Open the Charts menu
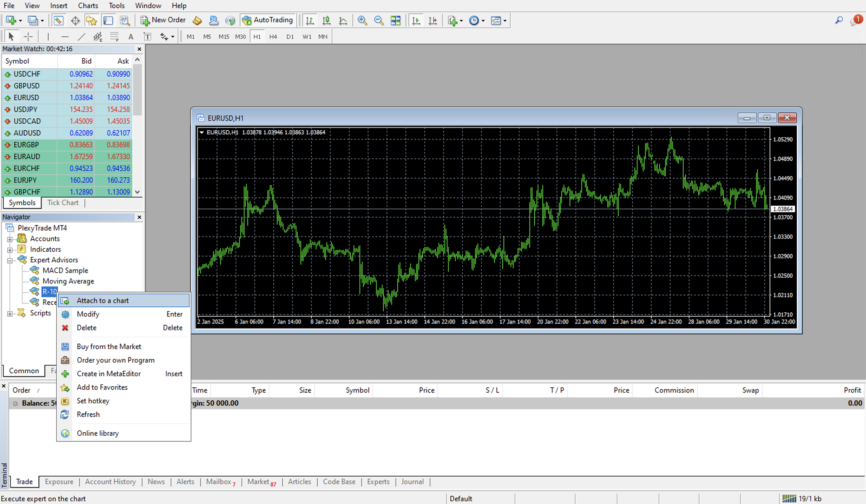 (x=88, y=6)
